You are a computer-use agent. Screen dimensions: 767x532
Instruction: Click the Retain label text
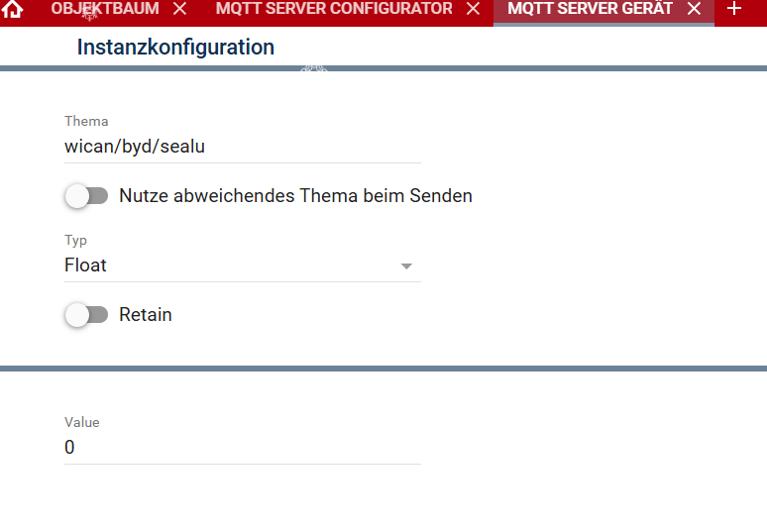point(146,314)
